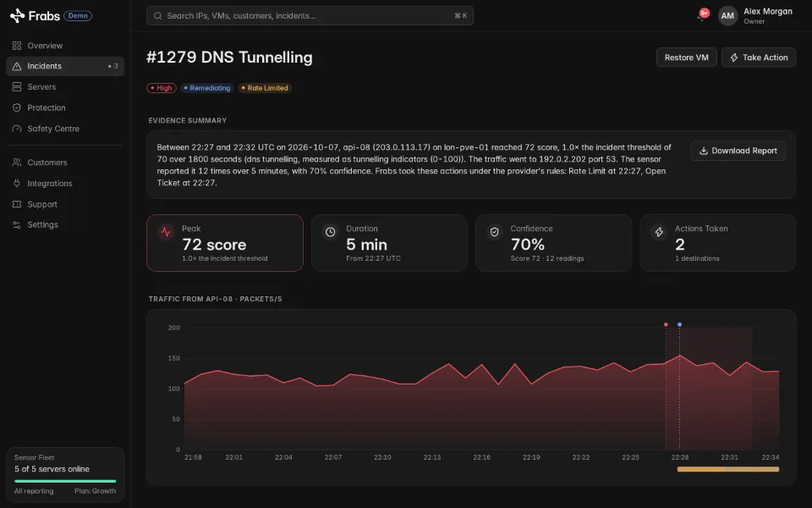Click the Alex Morgan user name
Image resolution: width=812 pixels, height=508 pixels.
768,11
